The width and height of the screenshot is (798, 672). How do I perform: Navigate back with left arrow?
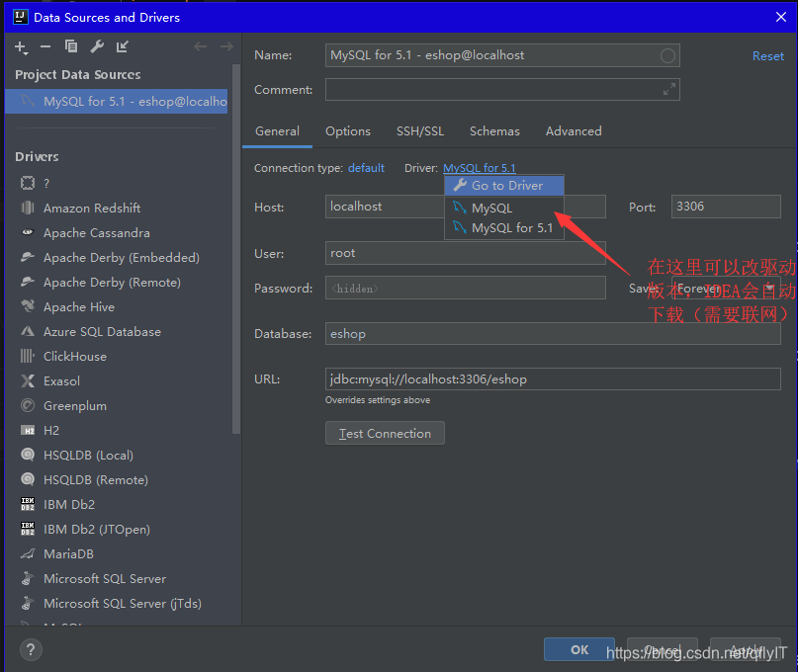tap(200, 46)
